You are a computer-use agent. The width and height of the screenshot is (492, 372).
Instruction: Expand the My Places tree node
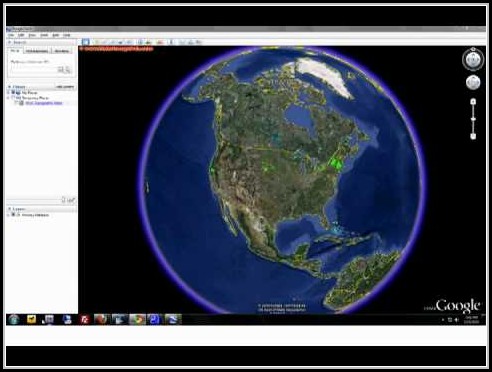tap(9, 93)
